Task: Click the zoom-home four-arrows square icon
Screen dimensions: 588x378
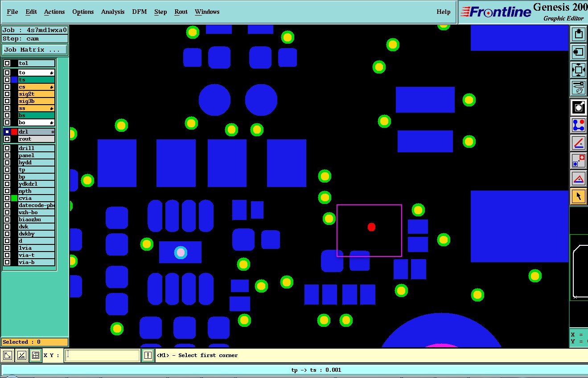Action: tap(579, 70)
